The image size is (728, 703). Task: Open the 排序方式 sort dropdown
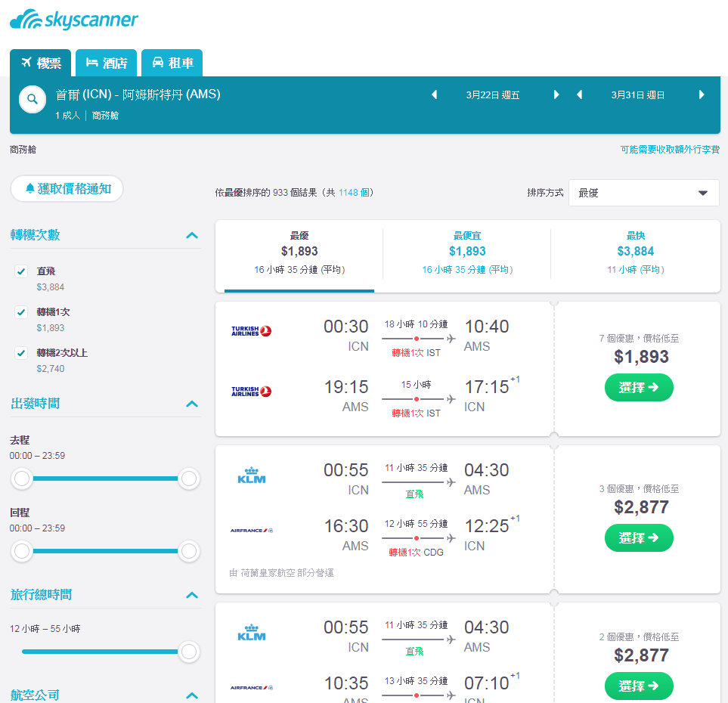(x=643, y=193)
